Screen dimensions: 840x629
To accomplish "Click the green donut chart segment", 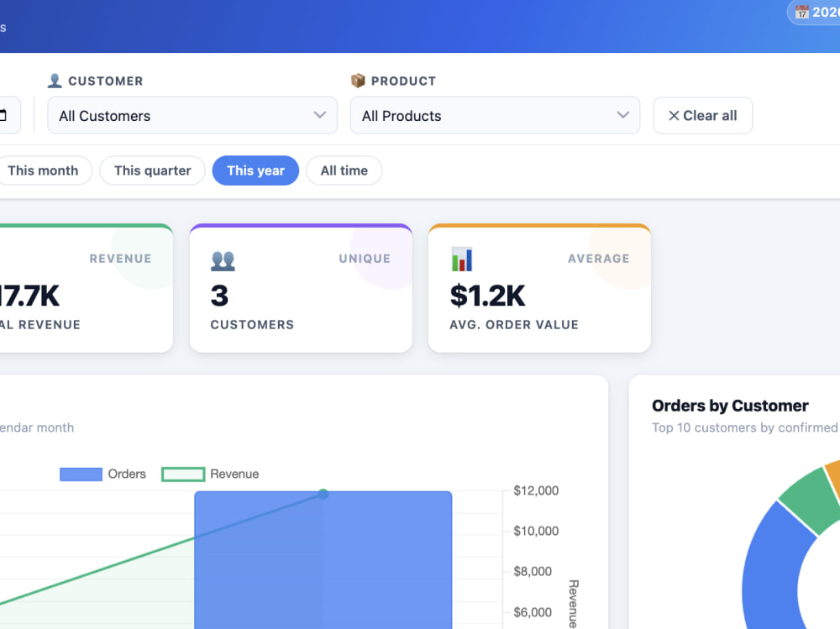I will pos(808,500).
